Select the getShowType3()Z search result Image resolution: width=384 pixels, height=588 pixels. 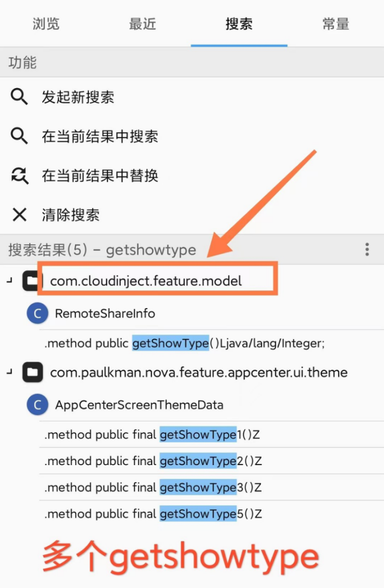pyautogui.click(x=153, y=488)
